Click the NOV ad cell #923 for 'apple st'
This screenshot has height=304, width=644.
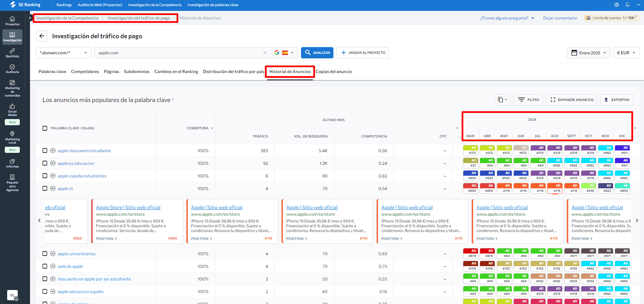[605, 188]
